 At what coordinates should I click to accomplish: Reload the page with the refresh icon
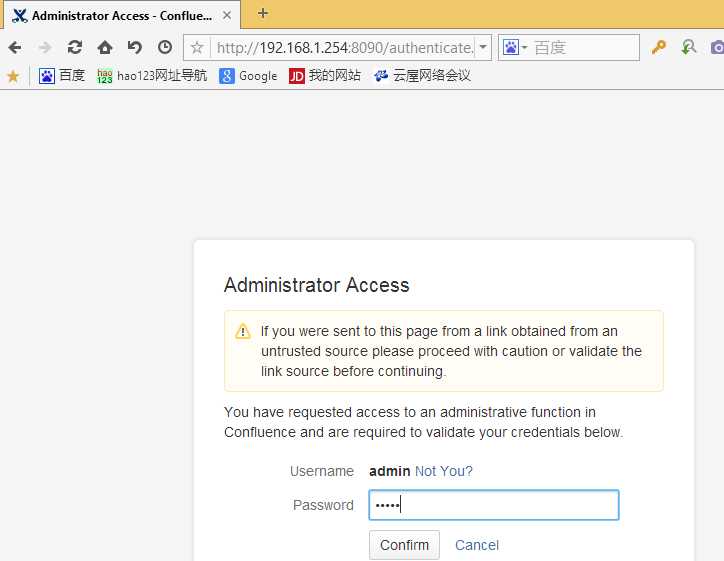75,47
